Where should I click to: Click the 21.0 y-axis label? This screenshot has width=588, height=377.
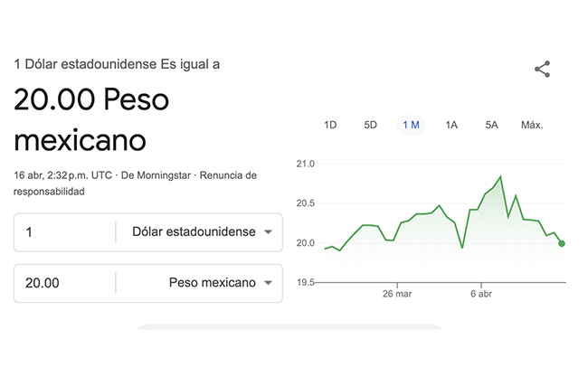point(305,165)
